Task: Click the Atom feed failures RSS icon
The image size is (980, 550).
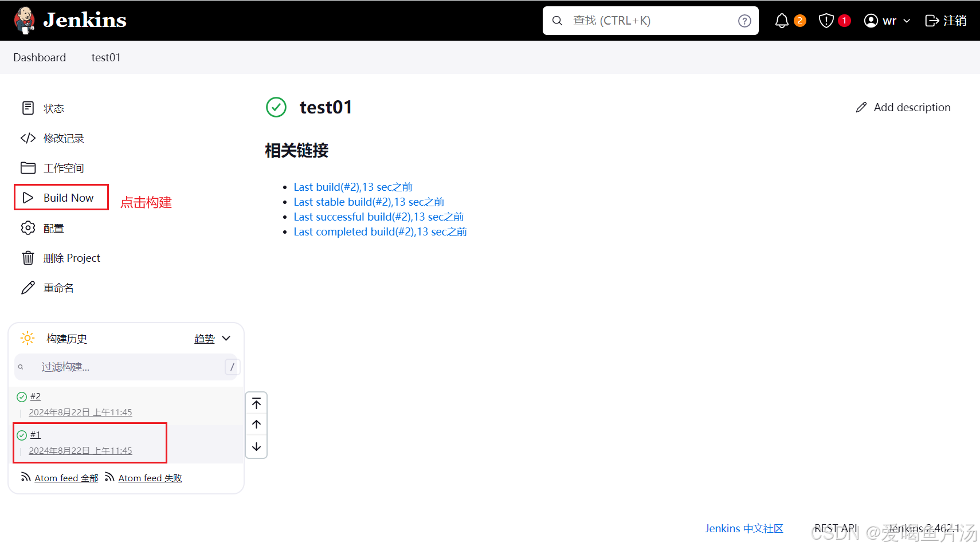Action: click(109, 477)
